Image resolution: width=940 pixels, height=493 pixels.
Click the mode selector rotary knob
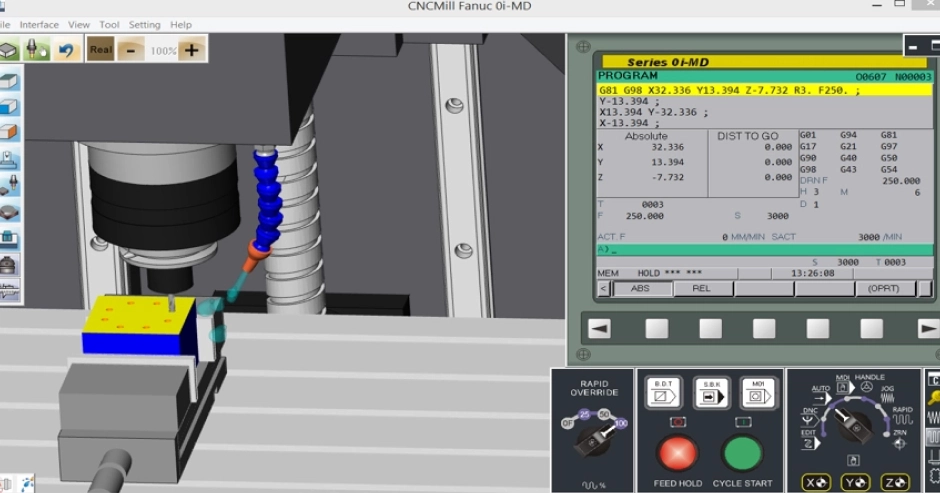point(855,425)
